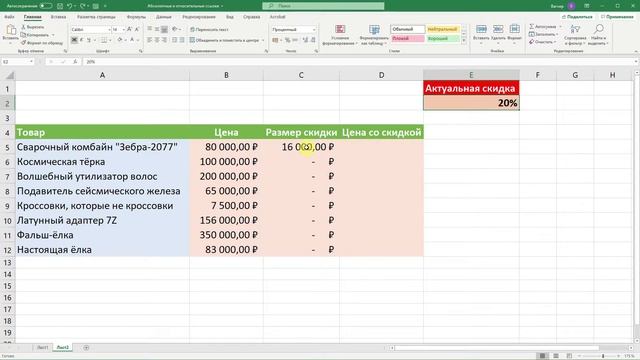The image size is (640, 360).
Task: Click the Font Color letter A icon
Action: [132, 40]
